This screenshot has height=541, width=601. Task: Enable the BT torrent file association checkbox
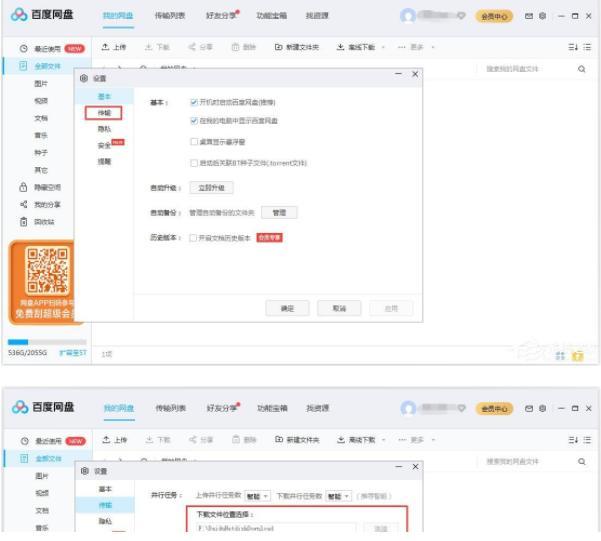[x=194, y=163]
